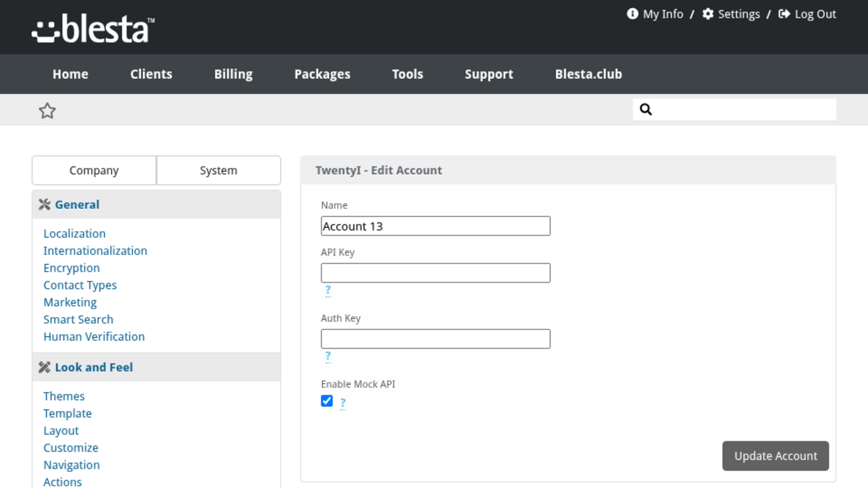Screen dimensions: 868x488
Task: Open the Support menu
Action: click(x=489, y=74)
